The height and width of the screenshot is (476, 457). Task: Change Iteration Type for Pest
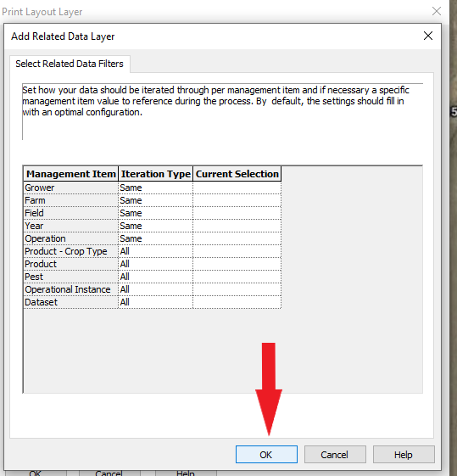click(155, 277)
